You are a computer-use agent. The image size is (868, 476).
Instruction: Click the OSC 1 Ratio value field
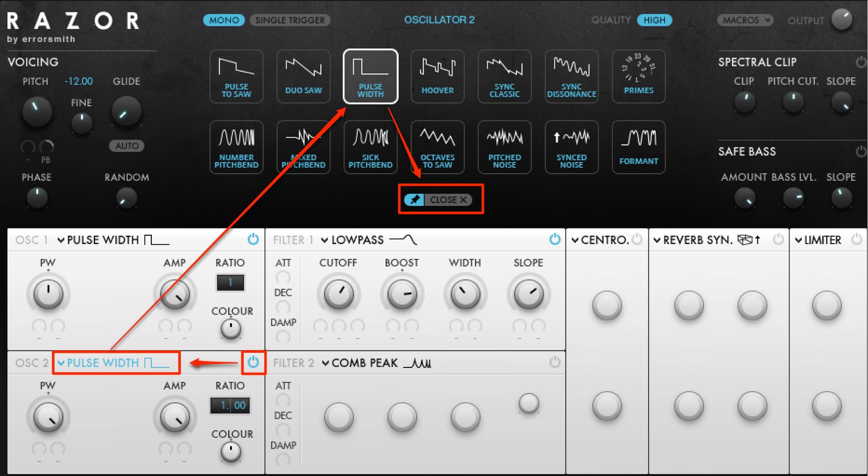[230, 282]
